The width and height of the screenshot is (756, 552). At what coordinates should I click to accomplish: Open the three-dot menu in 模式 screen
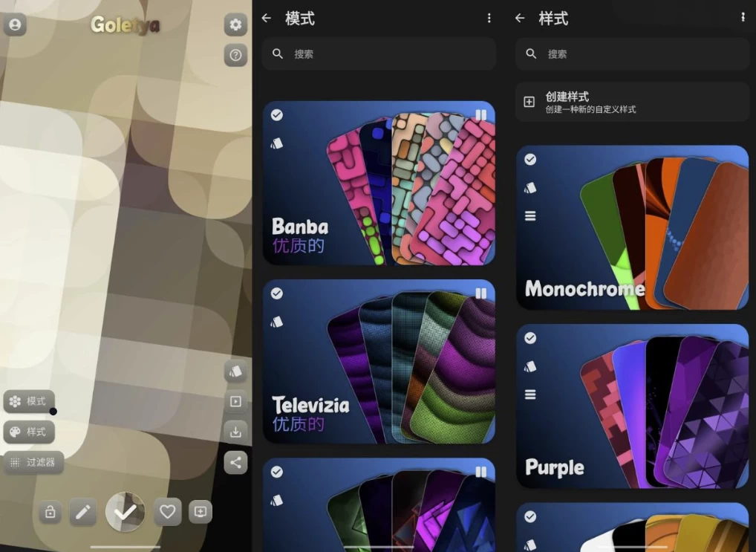489,19
